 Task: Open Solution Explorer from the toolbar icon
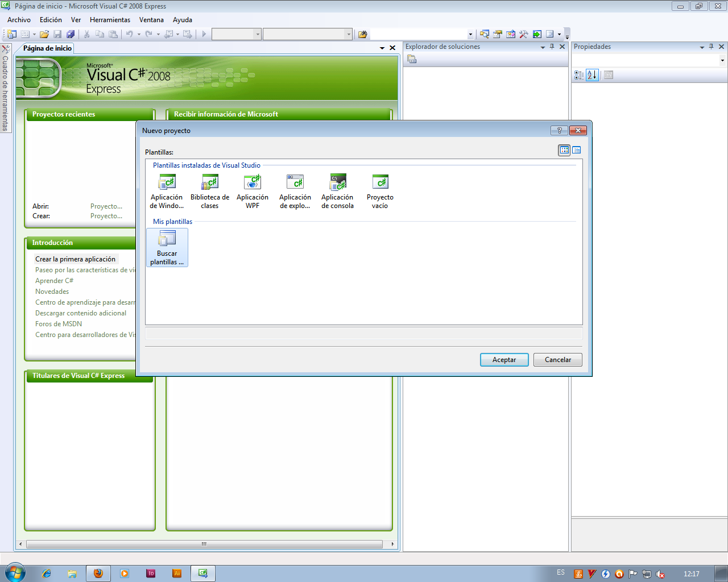coord(485,34)
